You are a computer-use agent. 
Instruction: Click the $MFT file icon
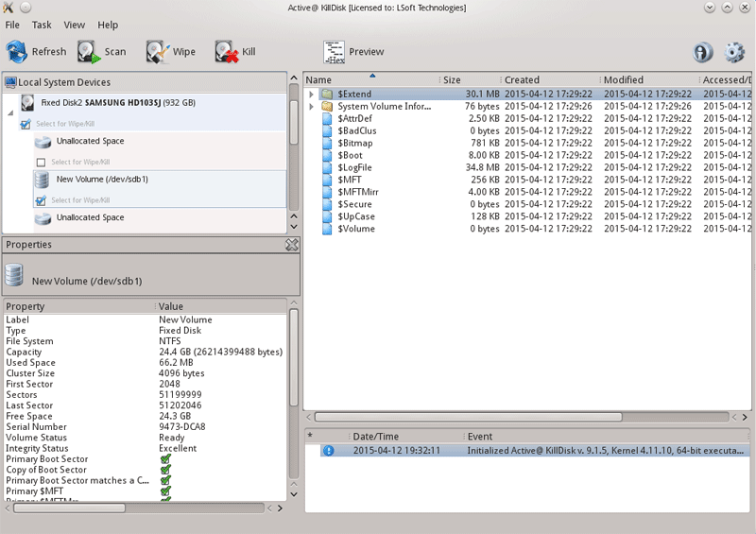tap(327, 180)
